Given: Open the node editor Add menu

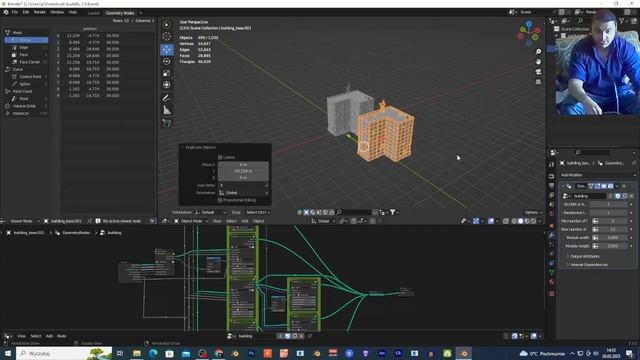Looking at the screenshot, I should coord(49,336).
